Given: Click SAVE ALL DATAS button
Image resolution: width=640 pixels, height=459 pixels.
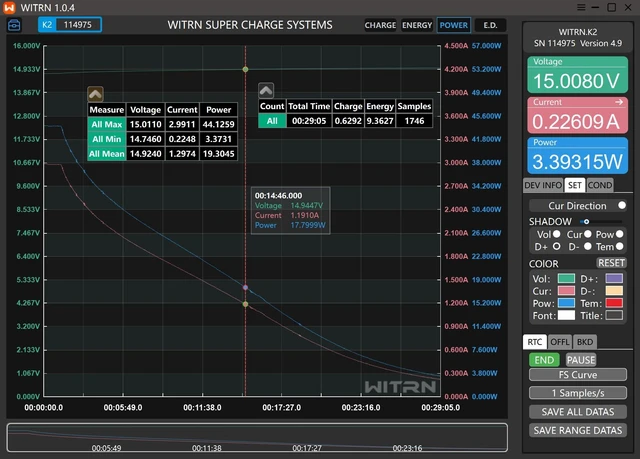Looking at the screenshot, I should 578,412.
